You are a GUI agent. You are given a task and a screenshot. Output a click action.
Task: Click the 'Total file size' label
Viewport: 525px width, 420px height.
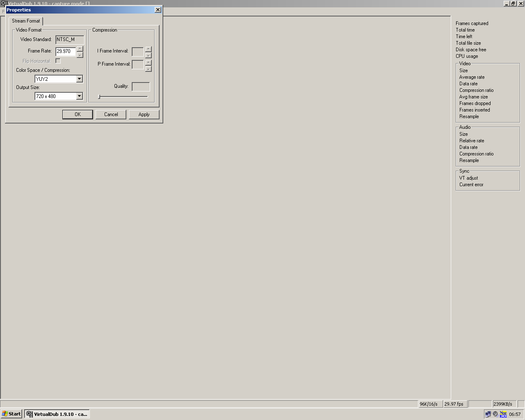click(468, 43)
